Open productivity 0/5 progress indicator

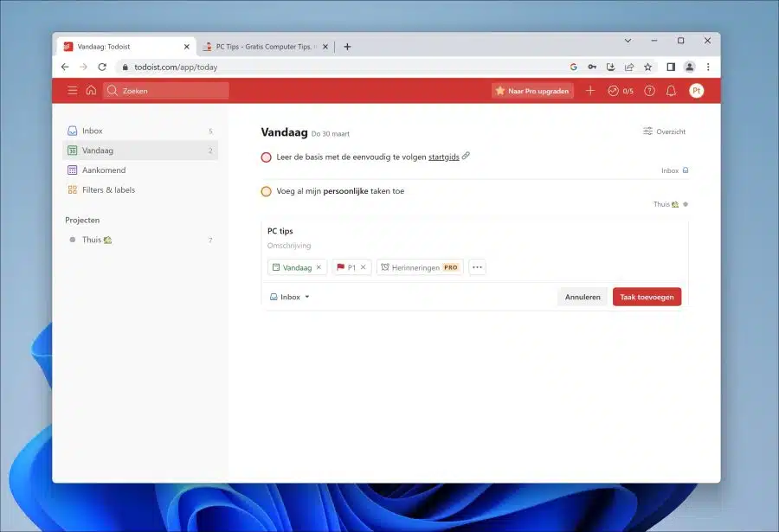(621, 91)
